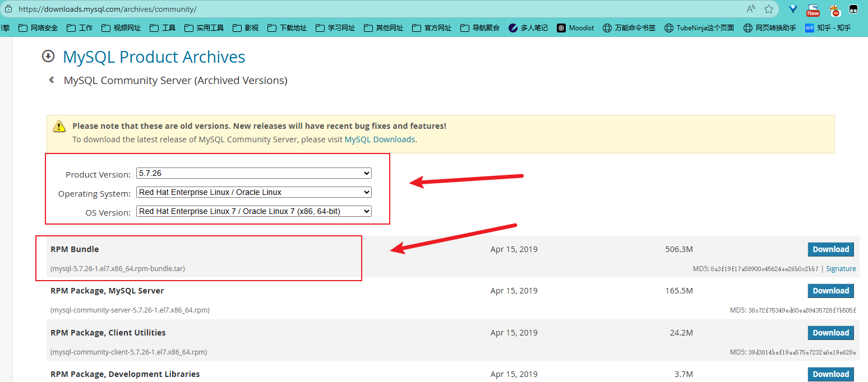Click the yellow warning triangle icon
The image size is (868, 382).
click(59, 127)
